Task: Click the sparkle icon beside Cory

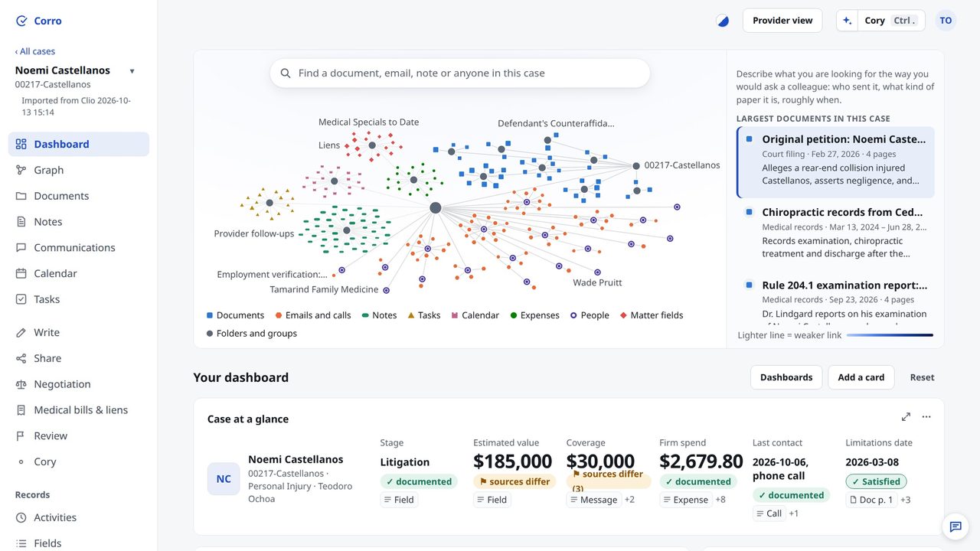Action: click(x=847, y=21)
